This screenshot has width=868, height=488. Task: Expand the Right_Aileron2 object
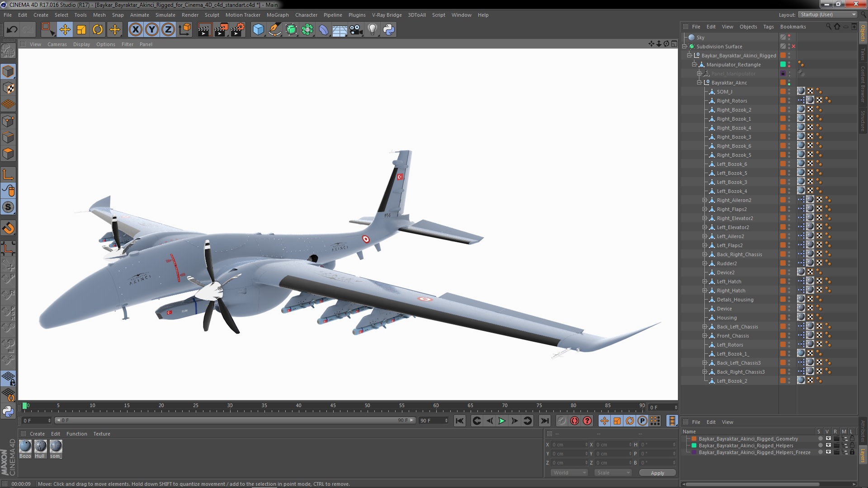point(704,200)
